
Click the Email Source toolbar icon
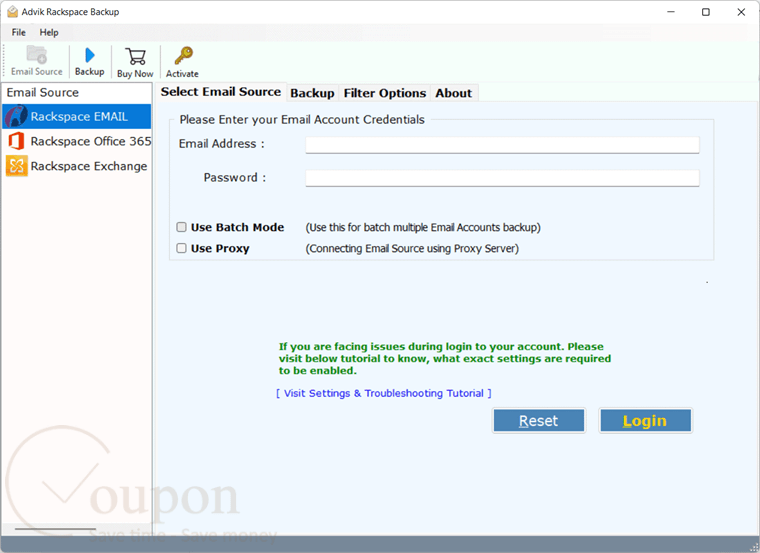coord(37,61)
